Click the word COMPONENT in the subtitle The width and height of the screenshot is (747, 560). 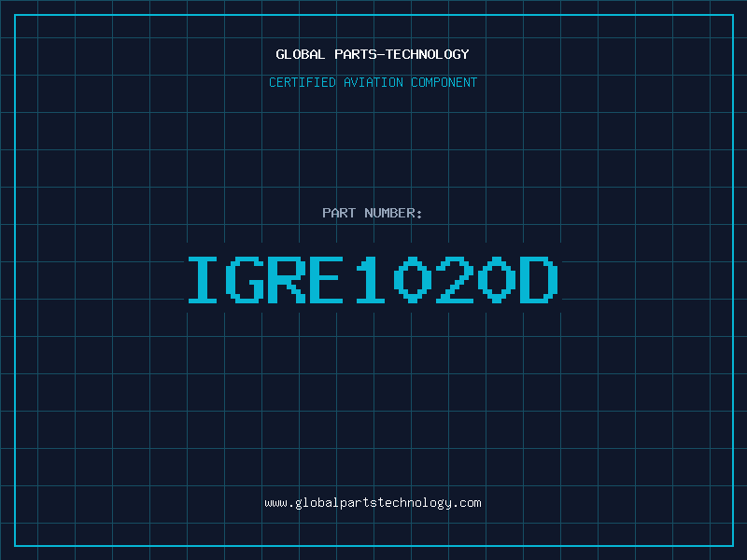(444, 83)
